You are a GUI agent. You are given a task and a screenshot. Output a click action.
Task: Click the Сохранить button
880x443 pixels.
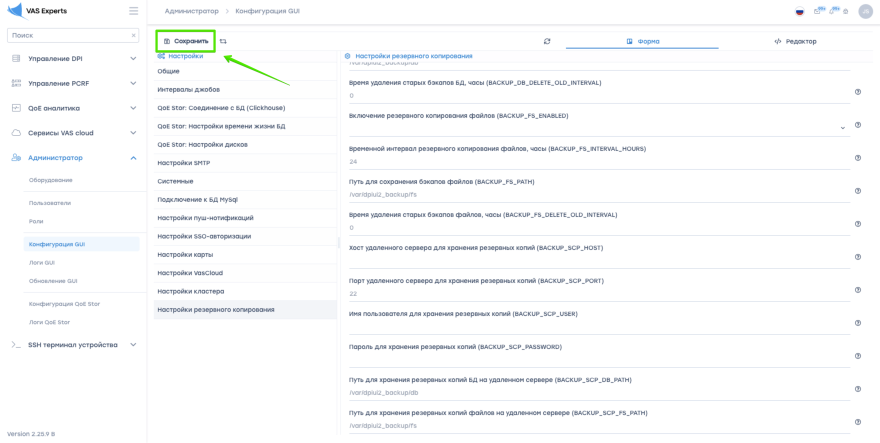pos(186,41)
